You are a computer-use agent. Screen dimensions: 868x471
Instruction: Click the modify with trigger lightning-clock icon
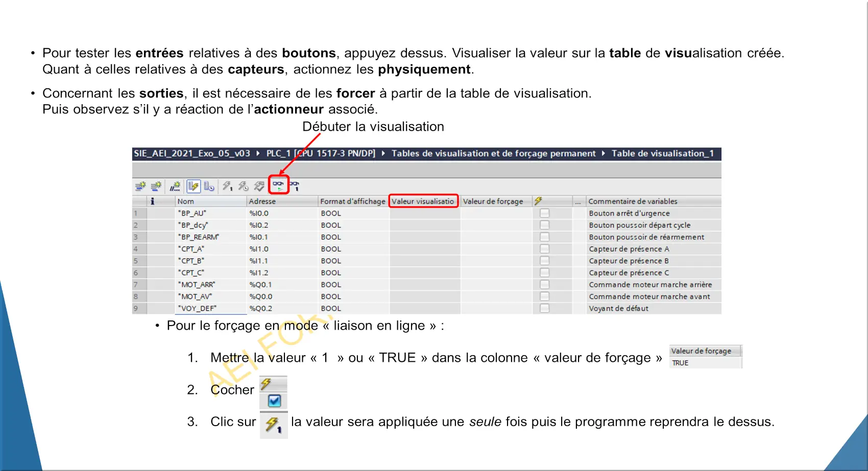coord(243,186)
